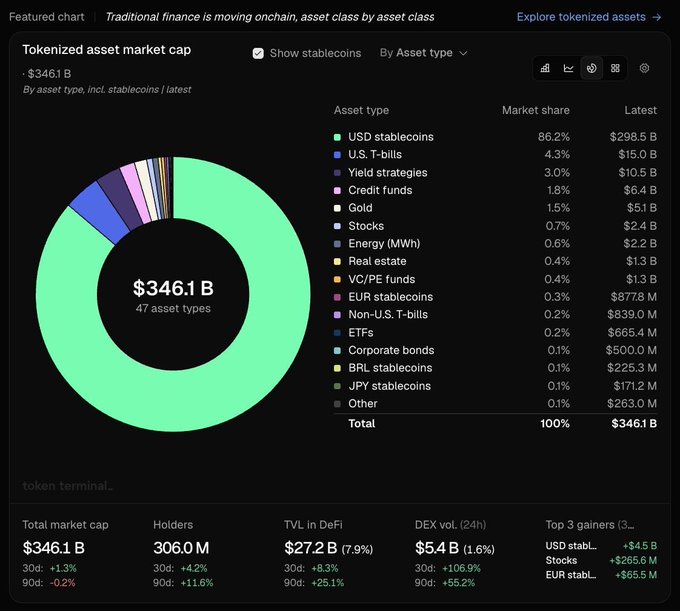
Task: Open the Explore tokenized assets link
Action: click(x=589, y=17)
